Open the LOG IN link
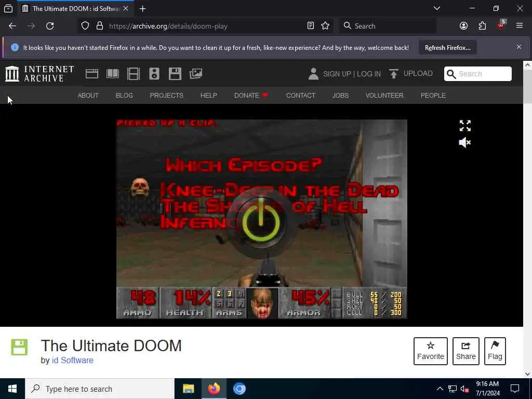Screen dimensions: 532x399 tap(369, 74)
